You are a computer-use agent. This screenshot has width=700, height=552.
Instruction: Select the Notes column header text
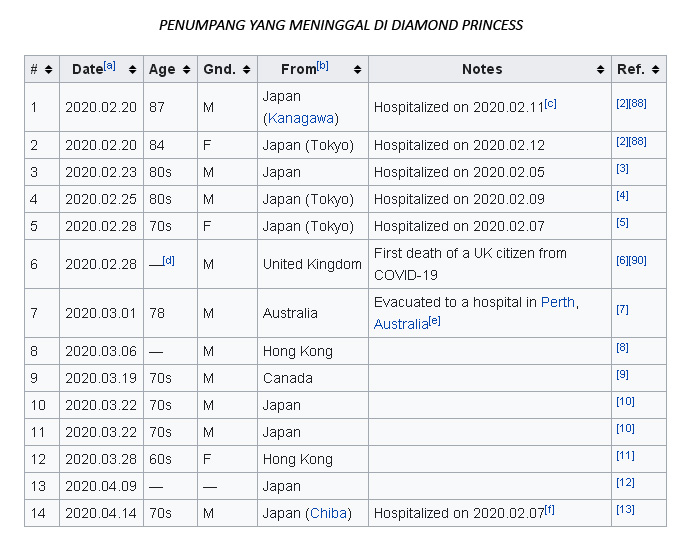point(482,69)
